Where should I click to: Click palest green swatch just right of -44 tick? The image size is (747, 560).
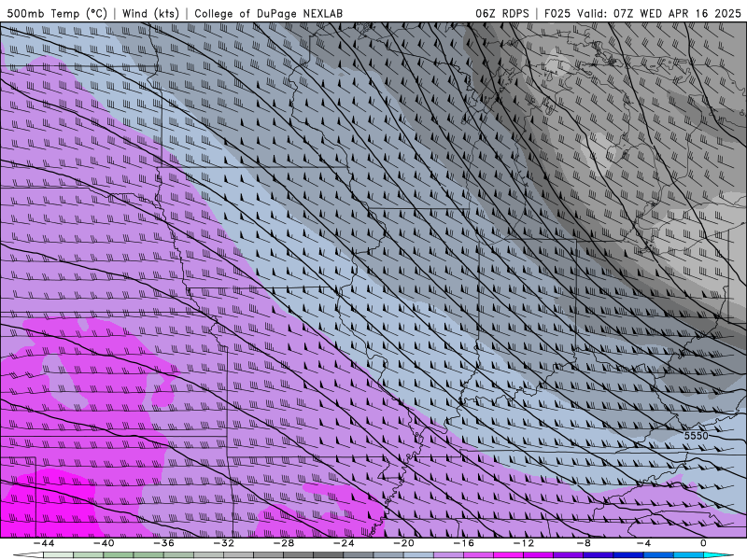(59, 555)
